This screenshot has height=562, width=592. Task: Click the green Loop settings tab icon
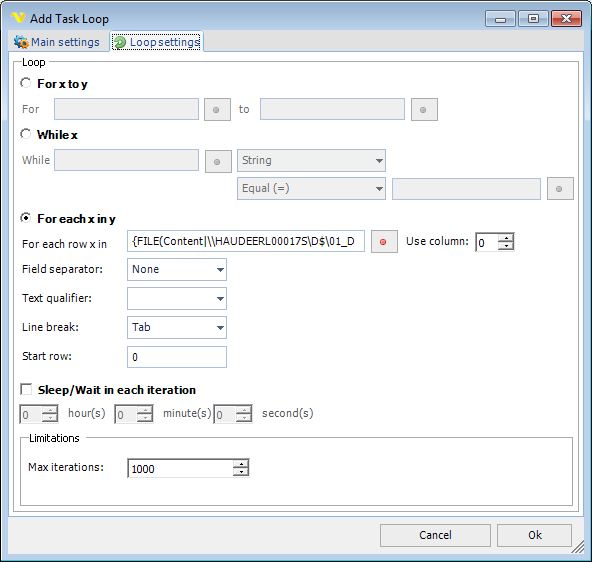(120, 42)
